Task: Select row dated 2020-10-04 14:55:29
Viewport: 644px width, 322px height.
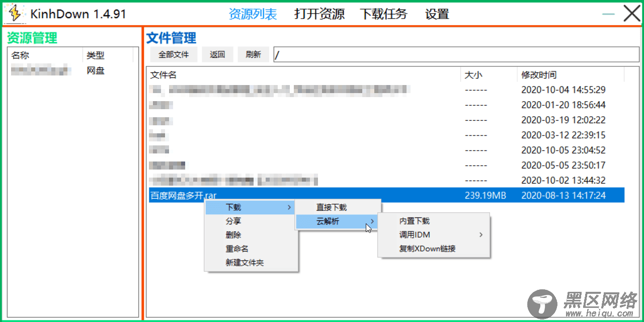Action: (x=386, y=90)
